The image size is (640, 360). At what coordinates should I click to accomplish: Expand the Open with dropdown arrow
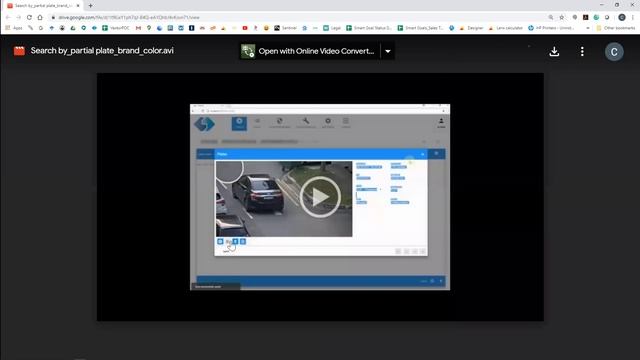(388, 51)
